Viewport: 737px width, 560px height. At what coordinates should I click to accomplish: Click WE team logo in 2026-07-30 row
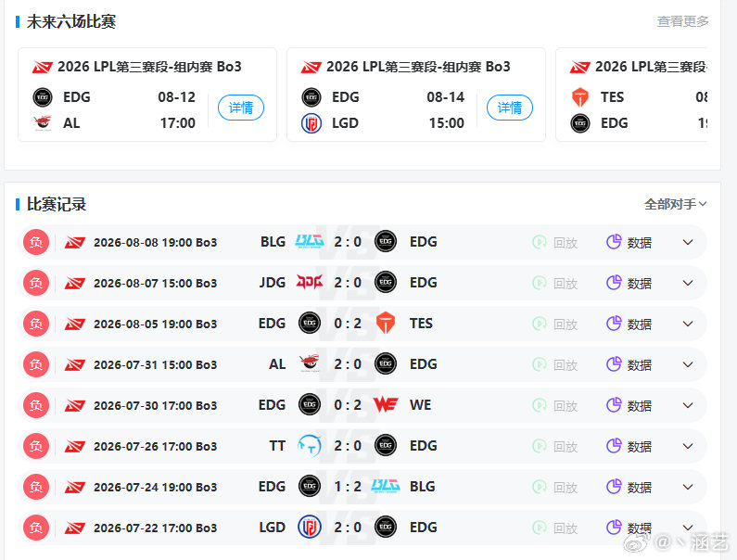386,404
